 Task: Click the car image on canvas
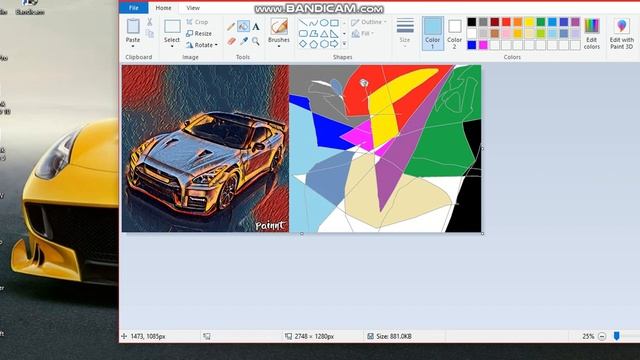pyautogui.click(x=205, y=149)
